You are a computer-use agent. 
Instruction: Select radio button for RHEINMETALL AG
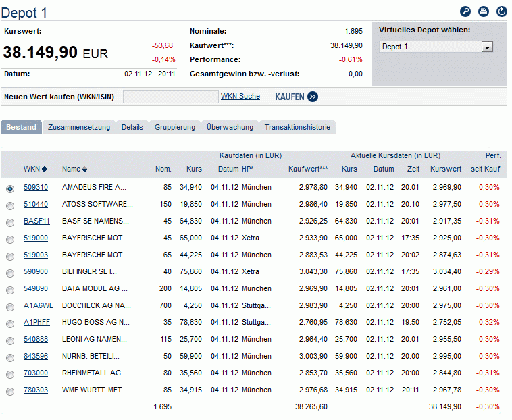(x=10, y=374)
